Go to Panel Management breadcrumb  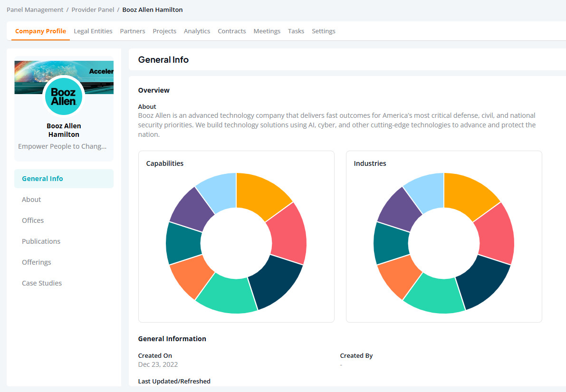click(x=35, y=10)
